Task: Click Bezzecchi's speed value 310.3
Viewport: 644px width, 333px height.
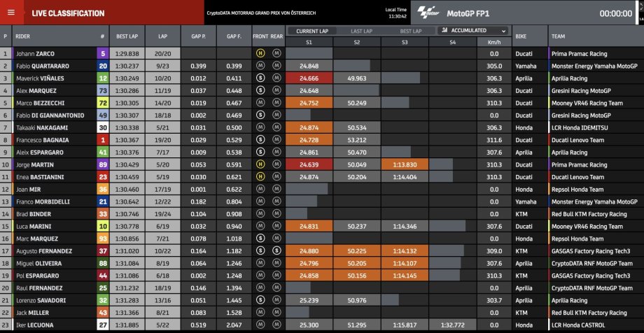Action: 494,103
